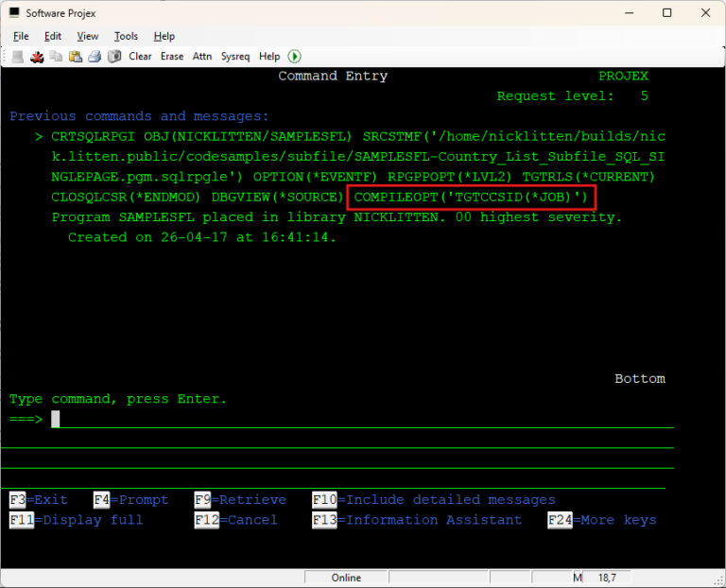The height and width of the screenshot is (588, 726).
Task: Click the command entry input line
Action: click(x=362, y=420)
